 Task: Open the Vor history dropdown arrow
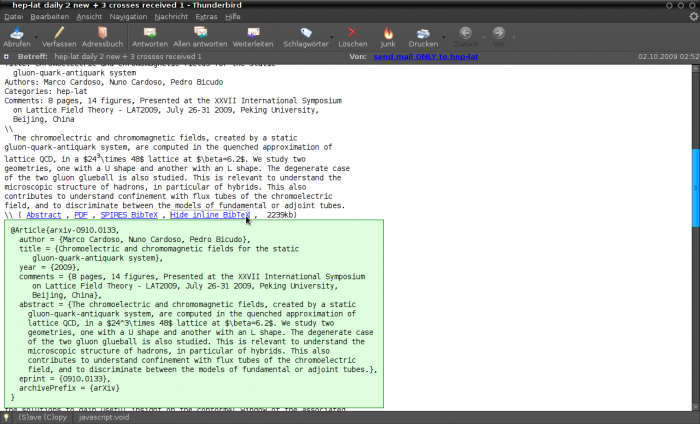[513, 37]
